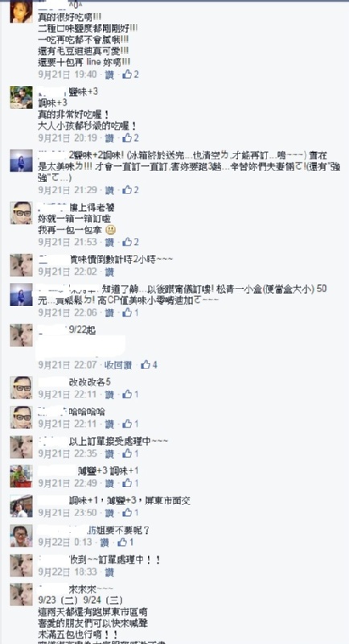Like the 9月22日 18:33 comment
Viewport: 349px width, 644px height.
[x=109, y=572]
